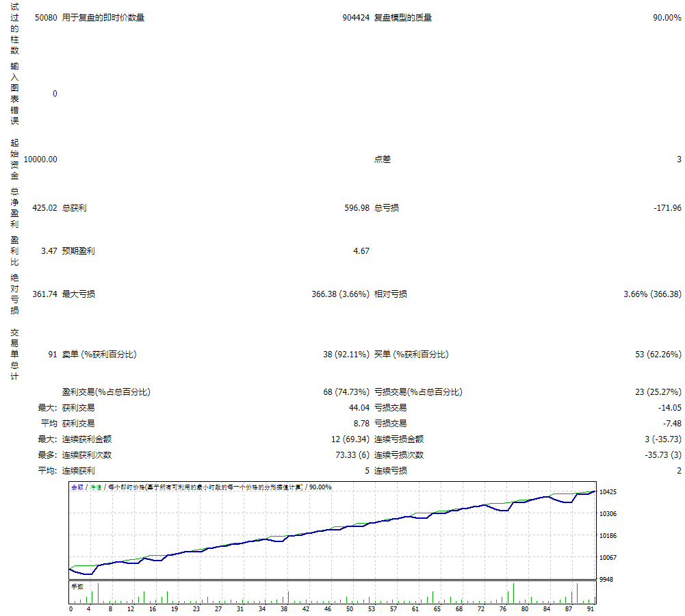Click the 连续获利金额 label
This screenshot has width=685, height=616.
click(86, 439)
